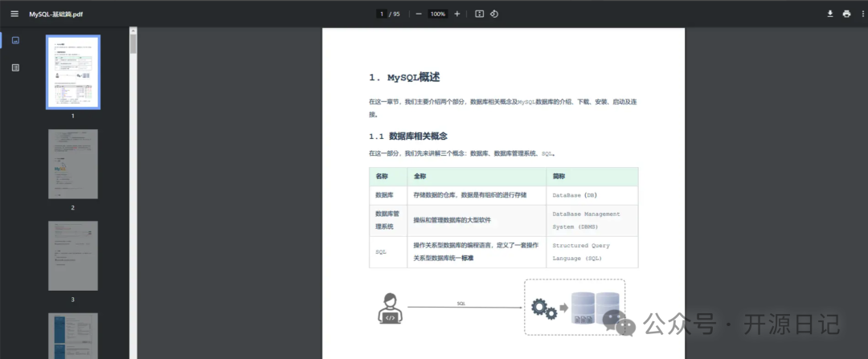Open page 2 thumbnail

72,164
